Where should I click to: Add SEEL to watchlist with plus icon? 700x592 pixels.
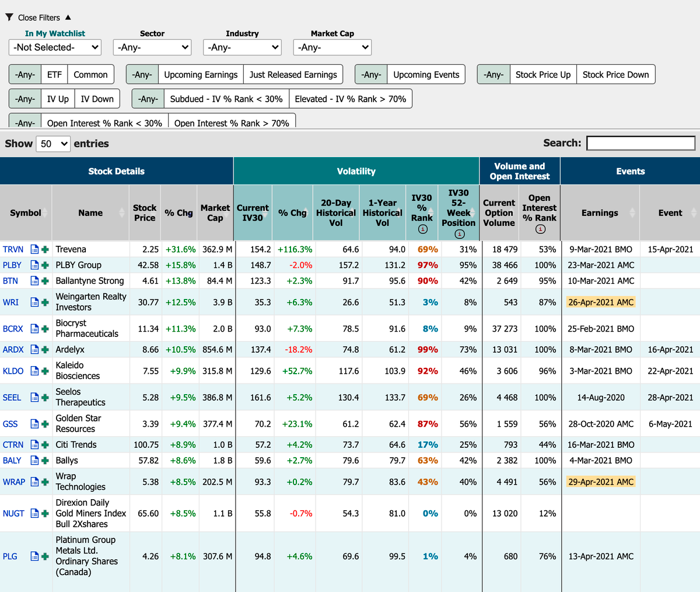coord(45,398)
